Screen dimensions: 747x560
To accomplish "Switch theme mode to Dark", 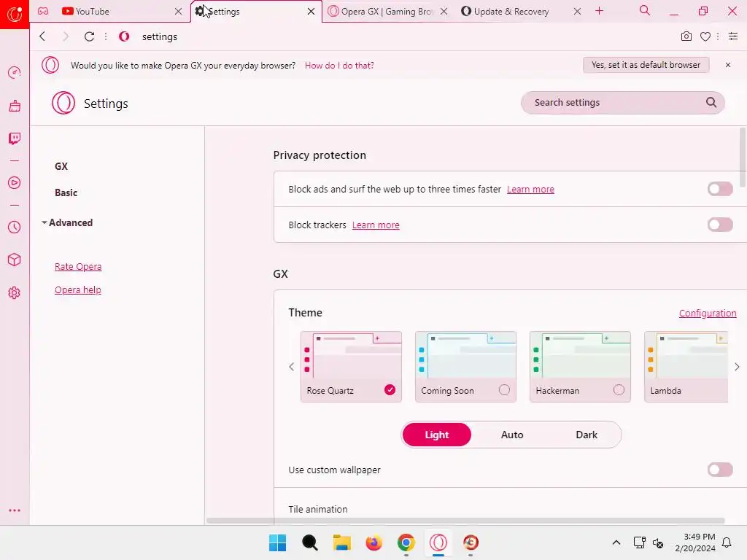I will tap(587, 435).
